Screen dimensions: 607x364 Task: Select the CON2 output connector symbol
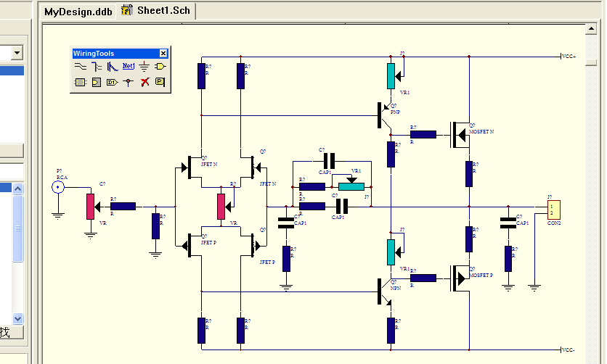553,210
